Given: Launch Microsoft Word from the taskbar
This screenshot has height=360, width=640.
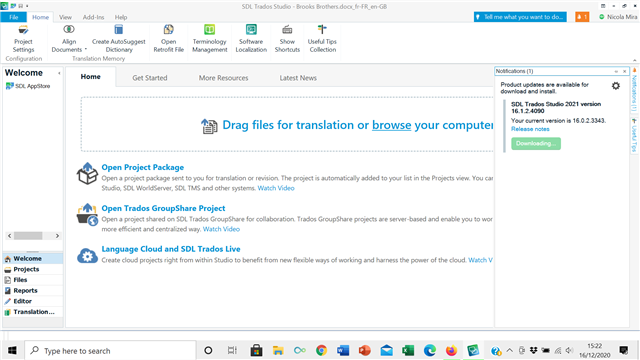Looking at the screenshot, I should pyautogui.click(x=343, y=350).
